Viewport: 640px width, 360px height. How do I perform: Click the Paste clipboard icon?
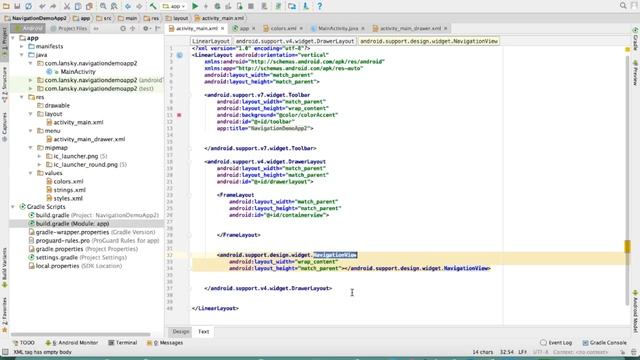point(89,6)
